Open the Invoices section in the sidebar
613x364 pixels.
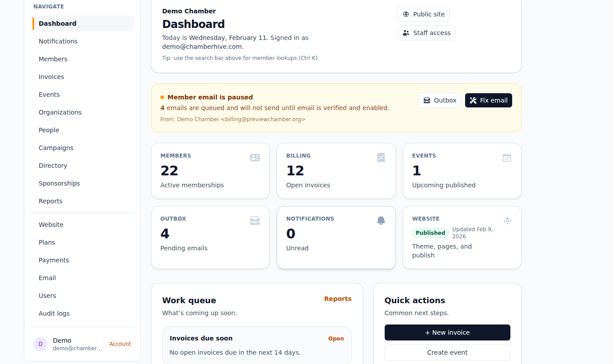point(51,76)
